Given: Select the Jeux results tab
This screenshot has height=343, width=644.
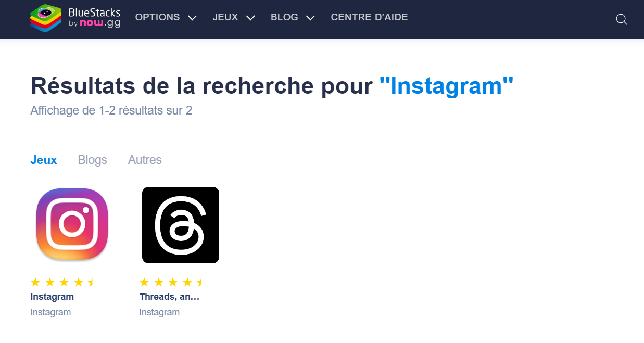Looking at the screenshot, I should 44,160.
